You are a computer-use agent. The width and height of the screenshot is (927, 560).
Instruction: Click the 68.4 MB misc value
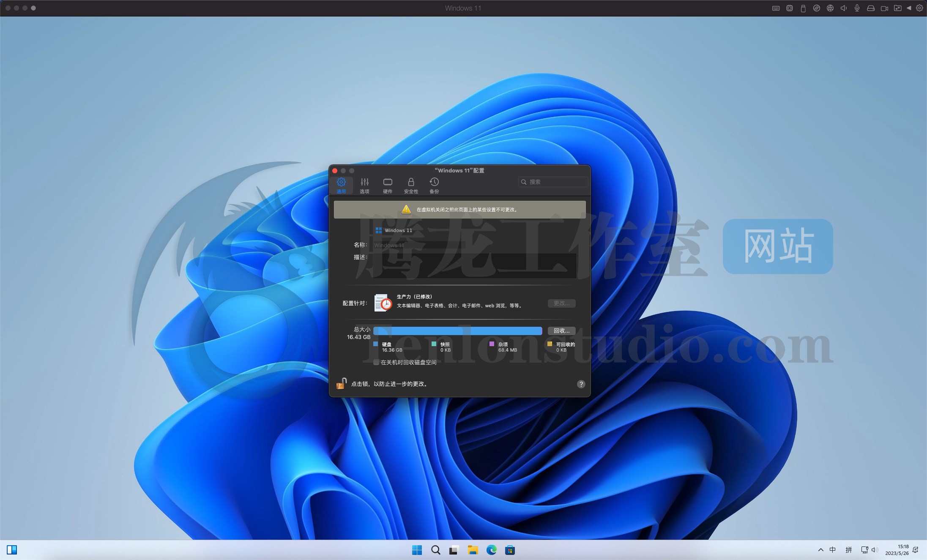507,350
